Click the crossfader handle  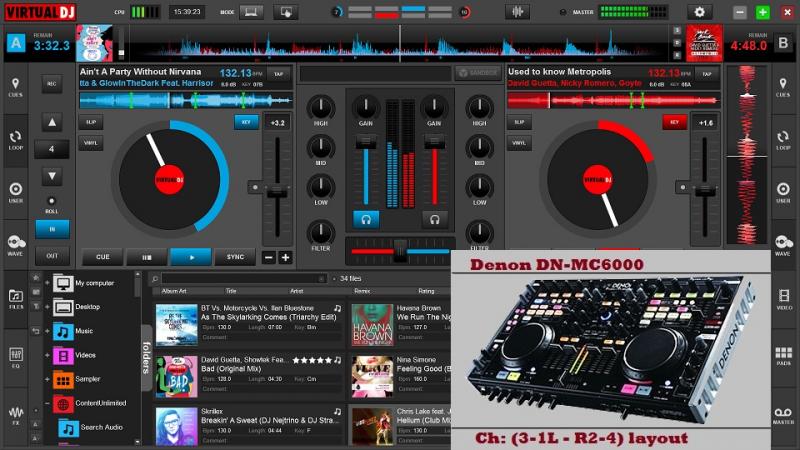click(x=400, y=251)
